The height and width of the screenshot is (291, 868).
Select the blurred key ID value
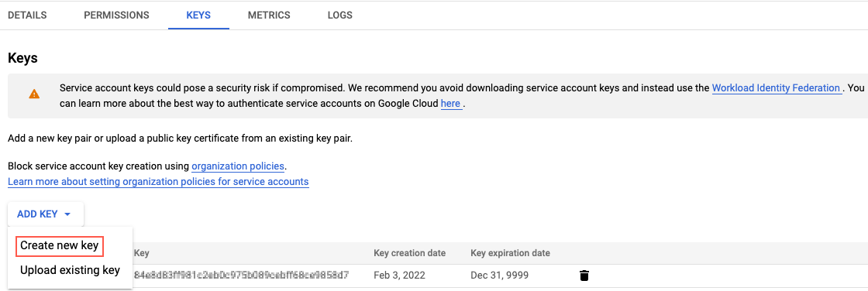coord(241,275)
